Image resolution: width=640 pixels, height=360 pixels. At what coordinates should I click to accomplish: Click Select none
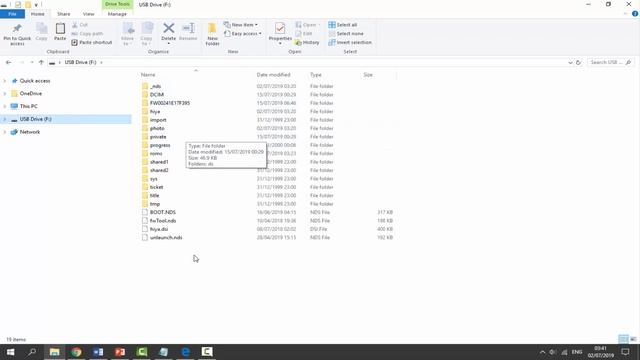pos(346,33)
